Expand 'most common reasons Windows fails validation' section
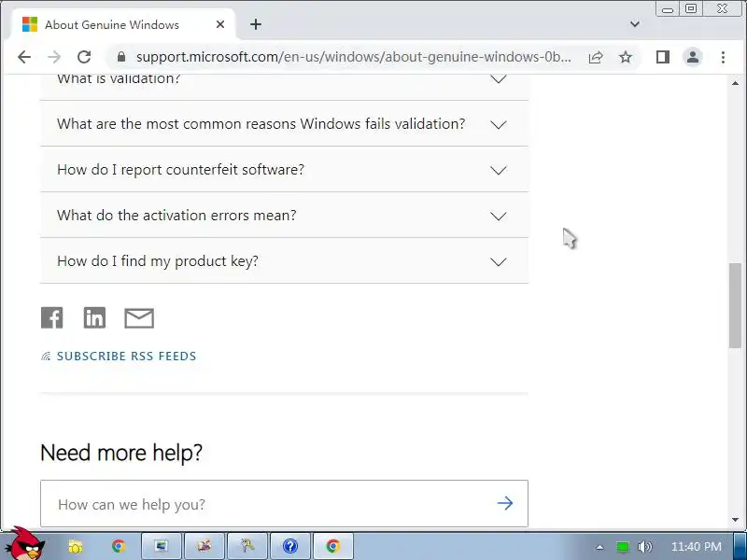Viewport: 747px width, 560px height. click(285, 124)
